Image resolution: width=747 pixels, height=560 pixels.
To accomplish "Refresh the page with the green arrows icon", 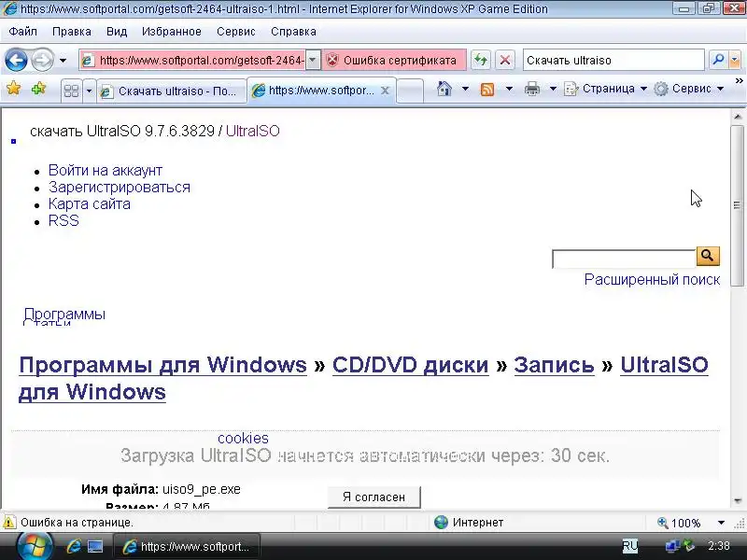I will click(x=480, y=61).
